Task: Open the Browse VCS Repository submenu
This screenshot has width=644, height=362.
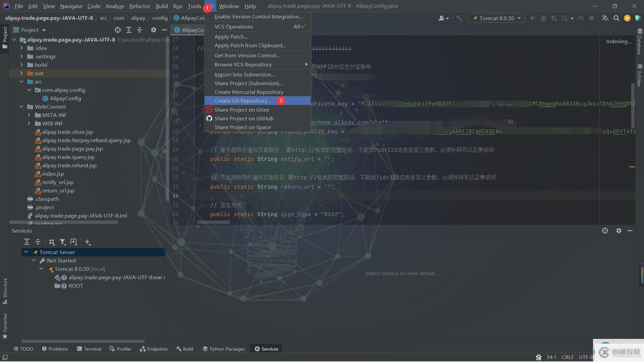Action: [257, 64]
